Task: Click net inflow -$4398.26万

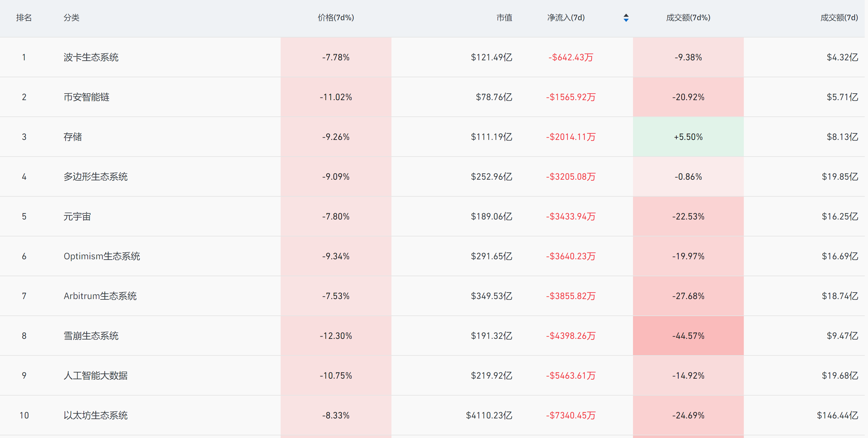Action: pyautogui.click(x=571, y=336)
